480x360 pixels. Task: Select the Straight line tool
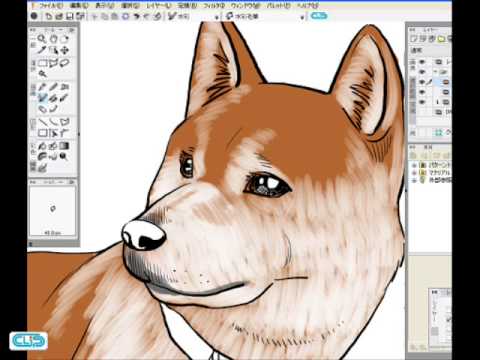42,122
